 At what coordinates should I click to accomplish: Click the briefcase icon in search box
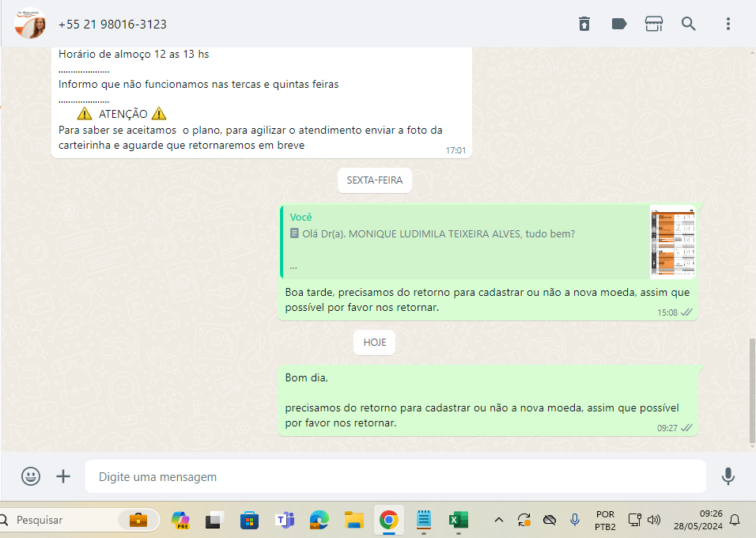(x=138, y=520)
